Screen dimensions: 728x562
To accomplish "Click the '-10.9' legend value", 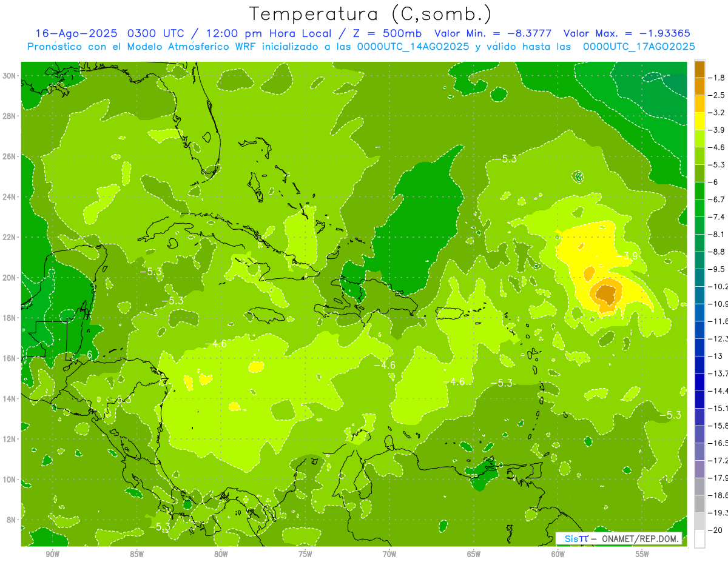I will [719, 304].
